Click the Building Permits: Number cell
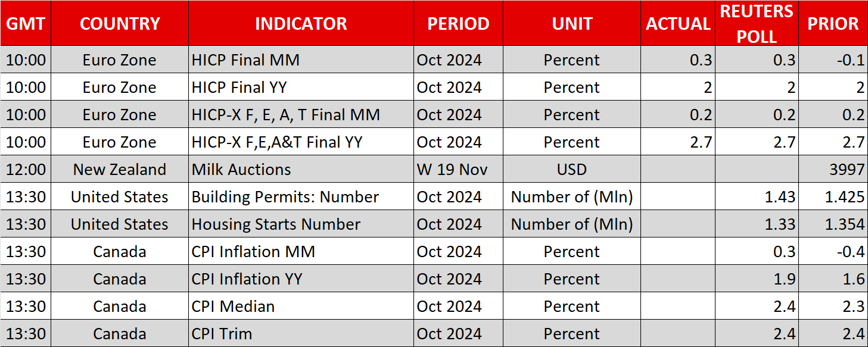The height and width of the screenshot is (347, 868). tap(285, 197)
